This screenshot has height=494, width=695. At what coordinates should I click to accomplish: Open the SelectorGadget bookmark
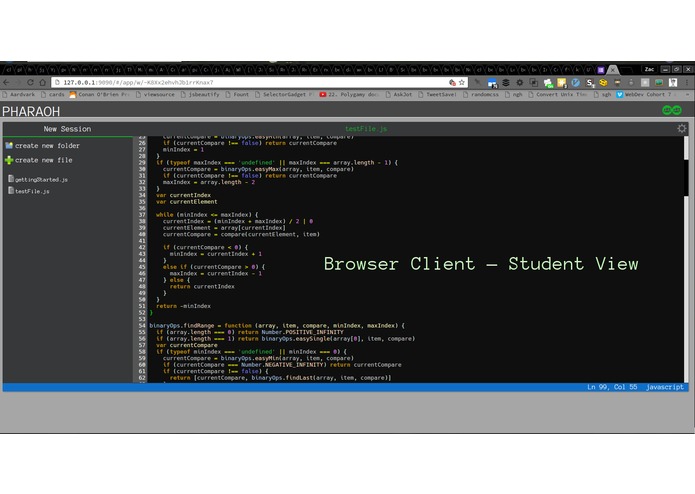point(285,94)
